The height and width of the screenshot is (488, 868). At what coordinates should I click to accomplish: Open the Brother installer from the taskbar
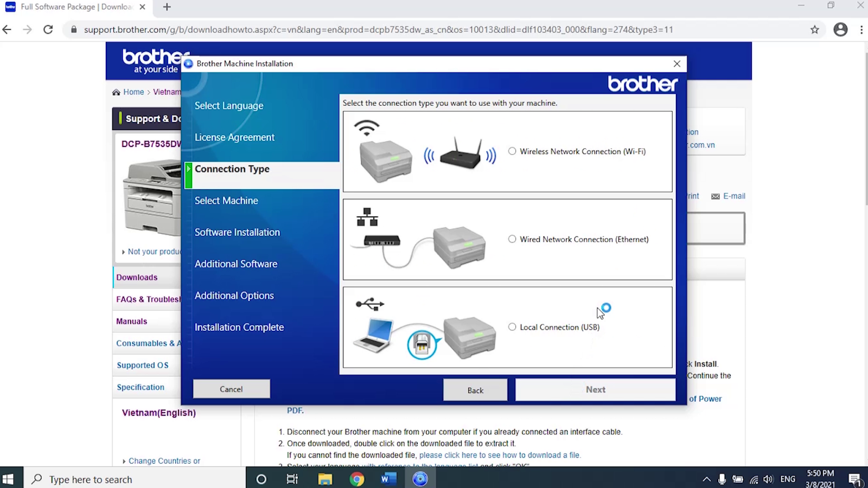[420, 479]
